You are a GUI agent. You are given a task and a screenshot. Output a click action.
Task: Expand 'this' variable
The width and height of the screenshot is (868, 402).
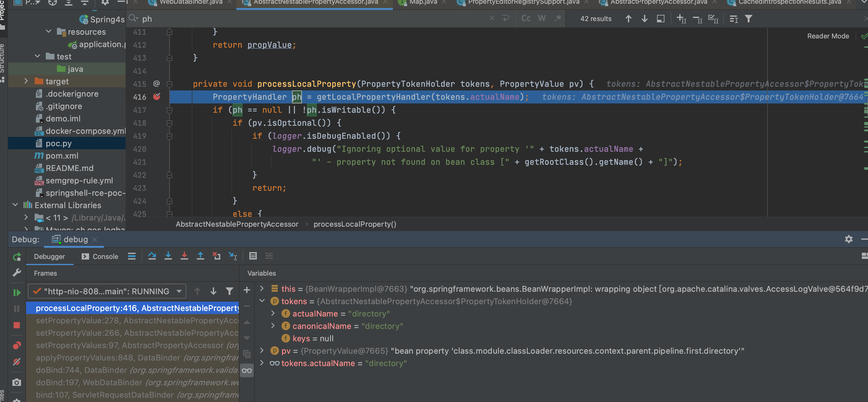262,289
